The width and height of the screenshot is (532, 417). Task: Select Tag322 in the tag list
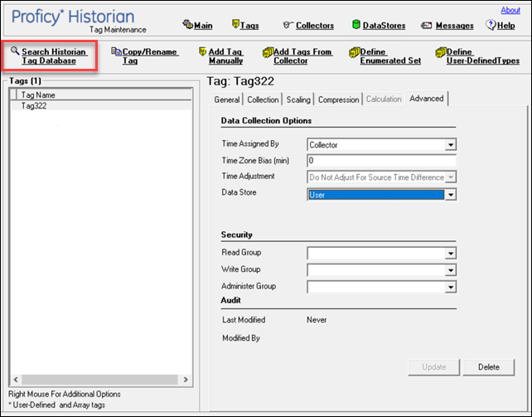tap(101, 106)
